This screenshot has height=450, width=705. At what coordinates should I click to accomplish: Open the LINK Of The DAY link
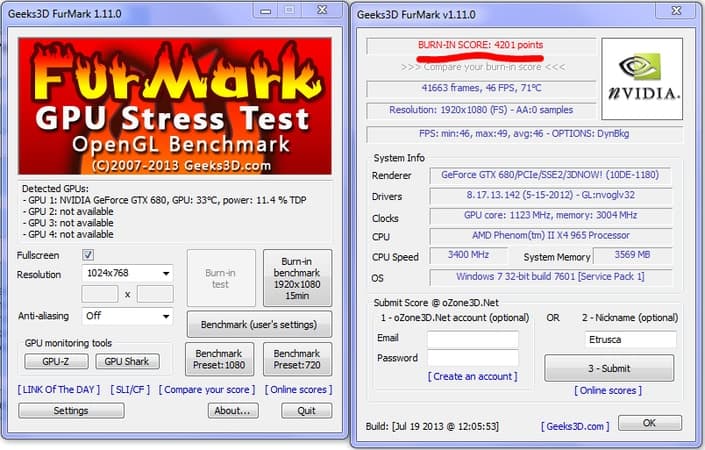59,390
